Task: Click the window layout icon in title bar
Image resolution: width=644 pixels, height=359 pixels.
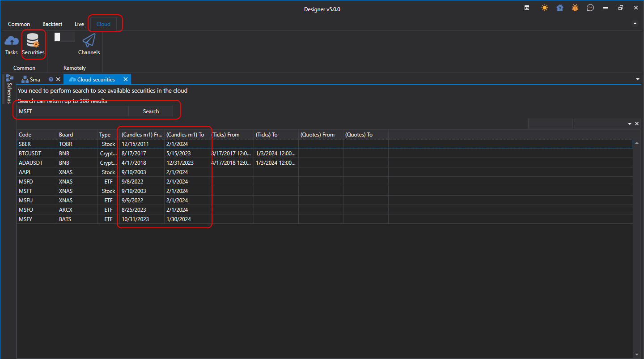Action: pos(527,8)
